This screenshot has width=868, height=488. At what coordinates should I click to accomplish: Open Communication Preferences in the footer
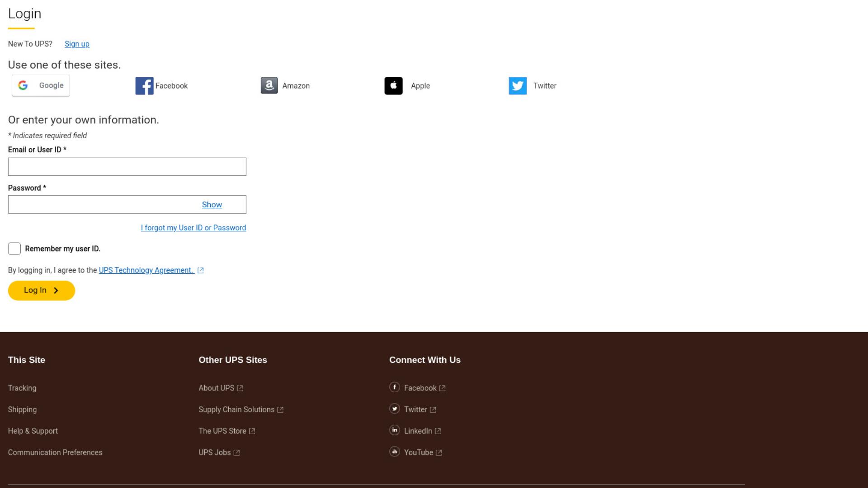[55, 452]
